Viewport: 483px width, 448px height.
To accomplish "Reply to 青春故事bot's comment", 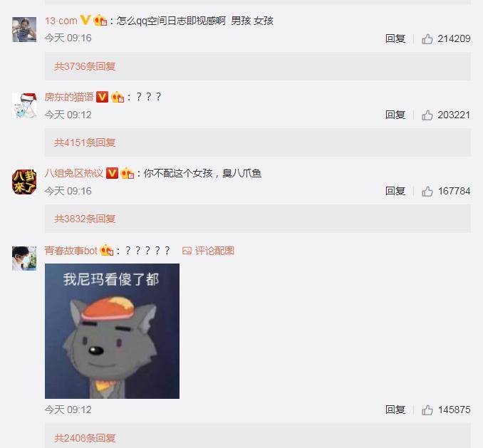I will click(395, 410).
